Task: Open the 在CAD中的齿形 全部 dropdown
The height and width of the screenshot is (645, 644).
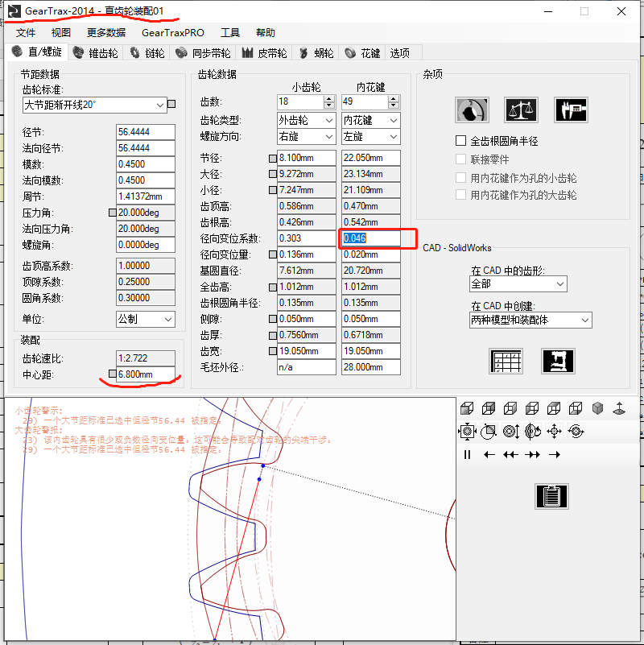Action: pos(518,283)
